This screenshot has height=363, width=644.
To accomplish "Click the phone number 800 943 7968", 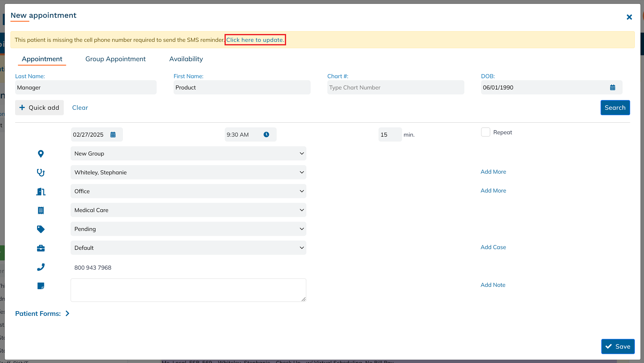I will pos(93,267).
